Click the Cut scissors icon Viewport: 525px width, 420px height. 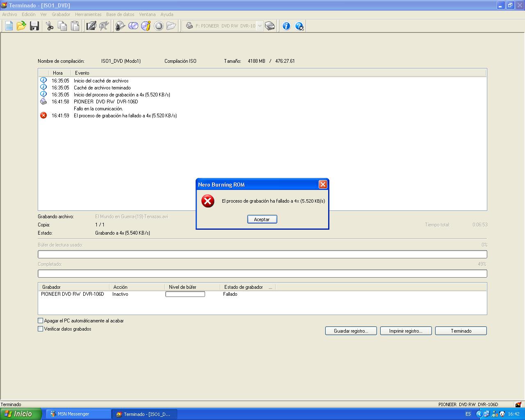[x=50, y=26]
